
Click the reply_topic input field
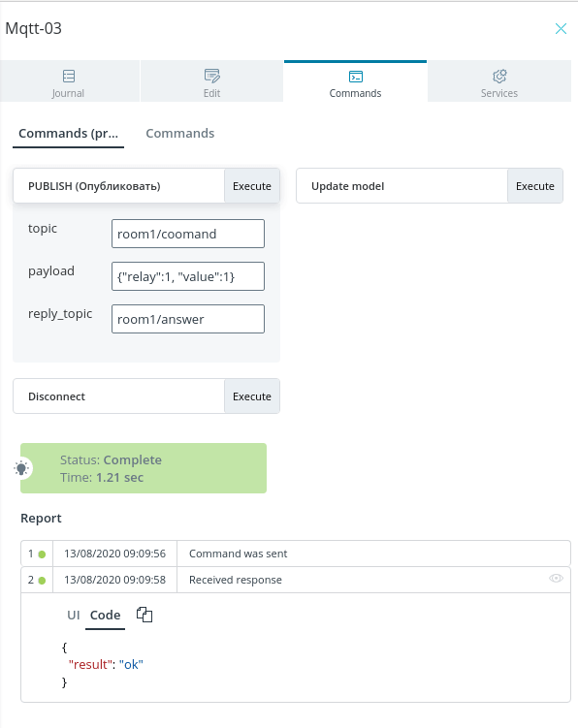pos(188,319)
